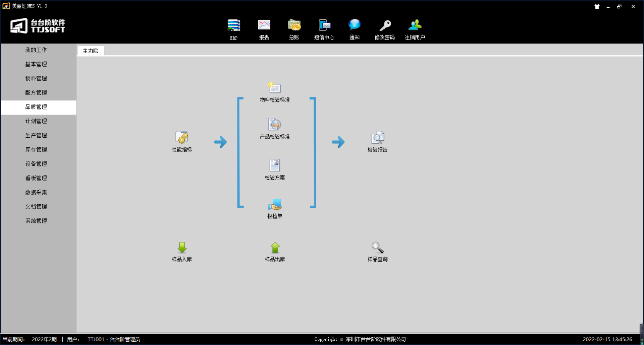Open the 报表 reports icon
644x345 pixels.
pos(264,26)
